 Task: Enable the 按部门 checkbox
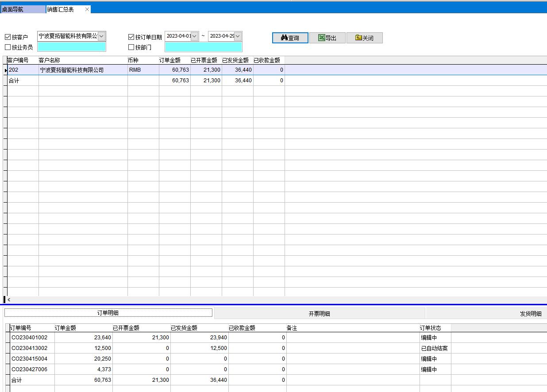tap(131, 47)
